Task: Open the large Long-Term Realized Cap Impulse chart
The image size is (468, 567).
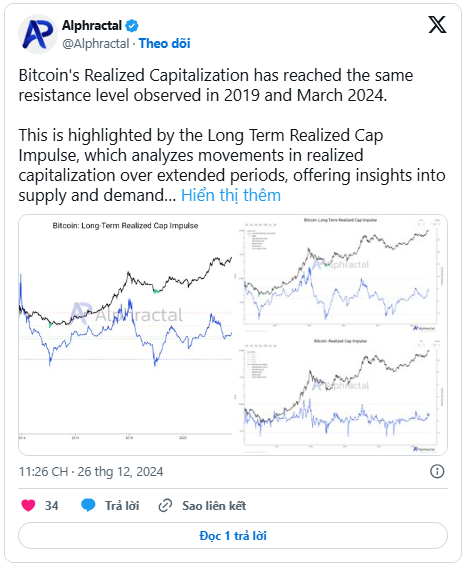Action: [x=125, y=334]
